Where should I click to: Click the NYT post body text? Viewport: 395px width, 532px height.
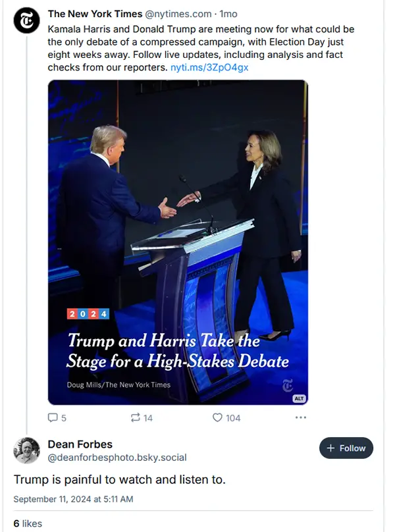click(x=201, y=48)
